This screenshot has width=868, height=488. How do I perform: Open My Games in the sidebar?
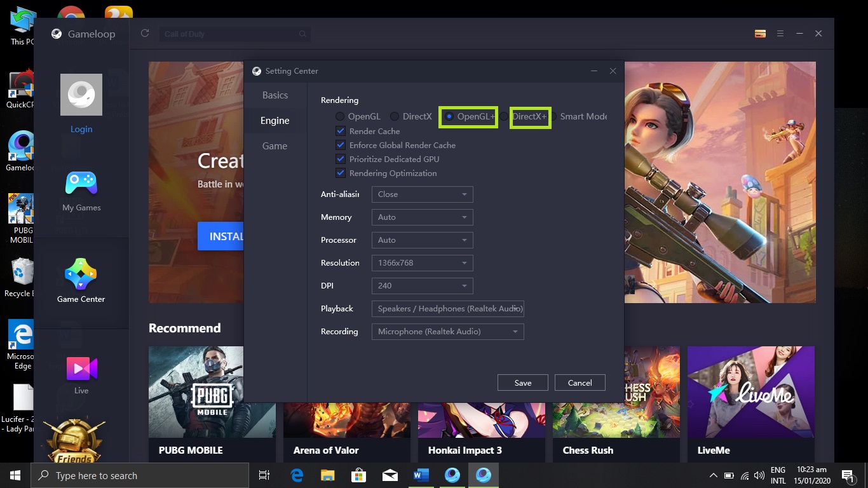click(x=81, y=184)
